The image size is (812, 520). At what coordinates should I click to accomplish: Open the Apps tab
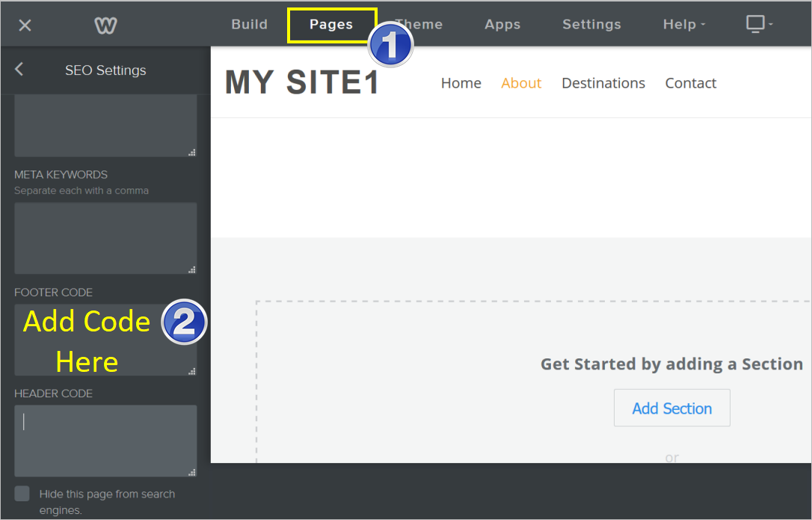502,25
